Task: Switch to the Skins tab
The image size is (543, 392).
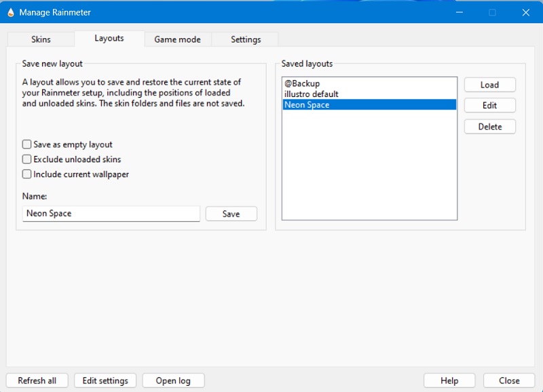Action: pyautogui.click(x=41, y=39)
